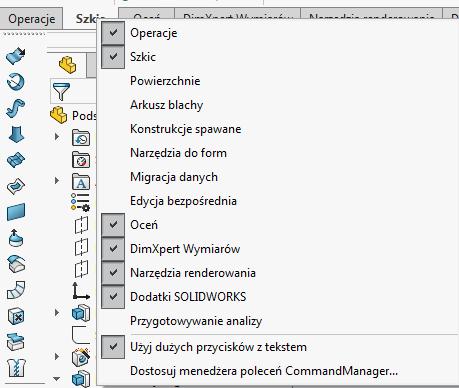Select the 'Pods' part name in the tree
The height and width of the screenshot is (388, 459).
pyautogui.click(x=84, y=116)
